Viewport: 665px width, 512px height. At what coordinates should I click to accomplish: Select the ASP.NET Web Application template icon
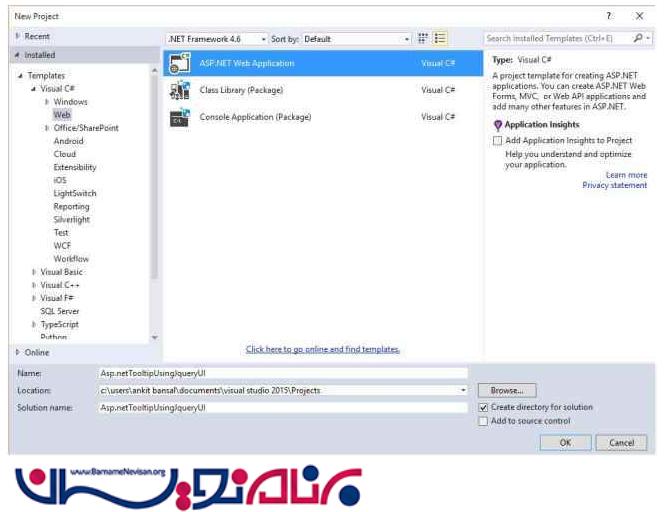[180, 64]
